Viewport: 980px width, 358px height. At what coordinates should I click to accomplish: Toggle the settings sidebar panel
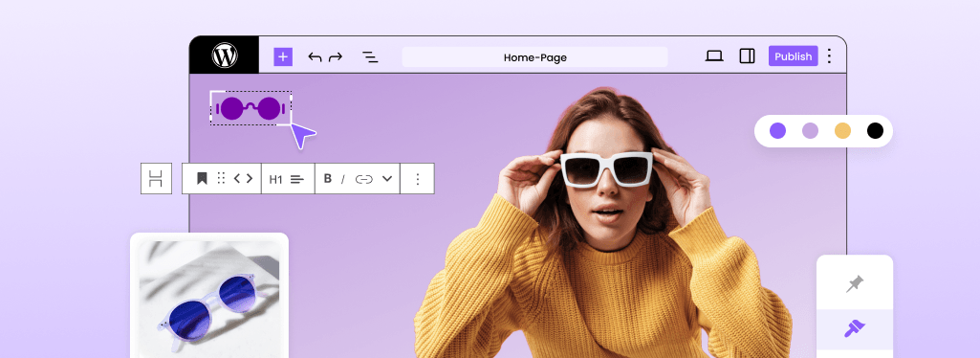pos(747,56)
